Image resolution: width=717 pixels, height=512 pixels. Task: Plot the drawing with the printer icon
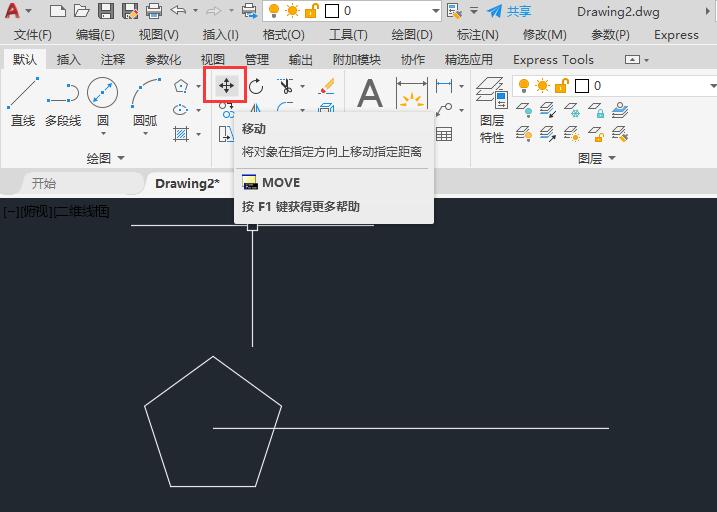tap(154, 11)
